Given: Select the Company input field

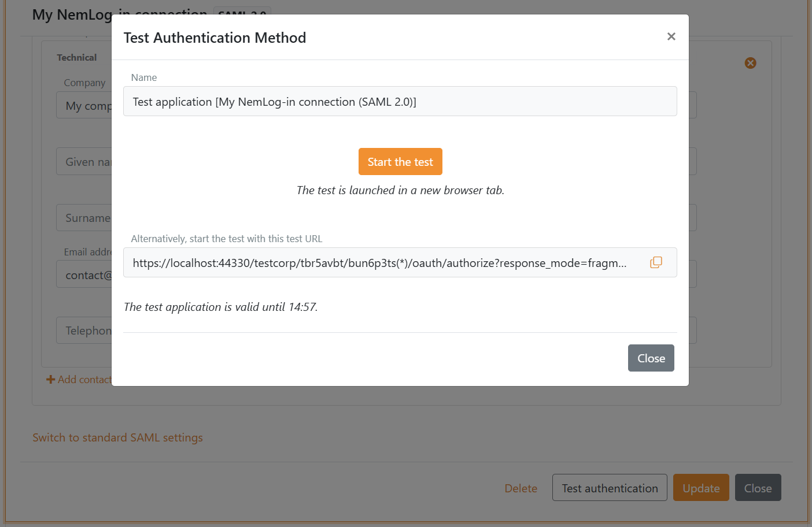Looking at the screenshot, I should pos(84,106).
